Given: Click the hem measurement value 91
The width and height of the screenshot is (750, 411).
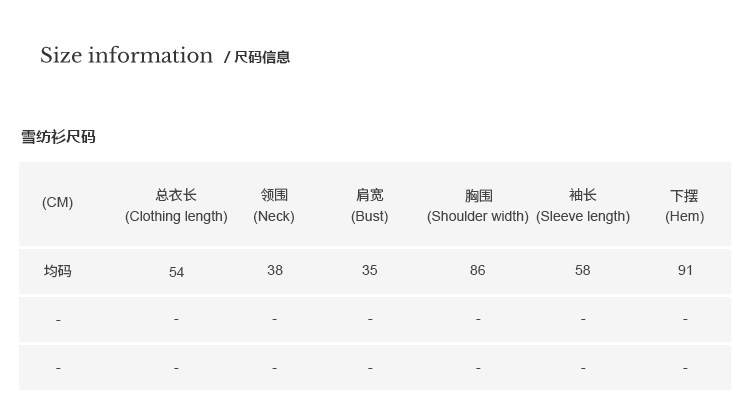Looking at the screenshot, I should tap(685, 270).
